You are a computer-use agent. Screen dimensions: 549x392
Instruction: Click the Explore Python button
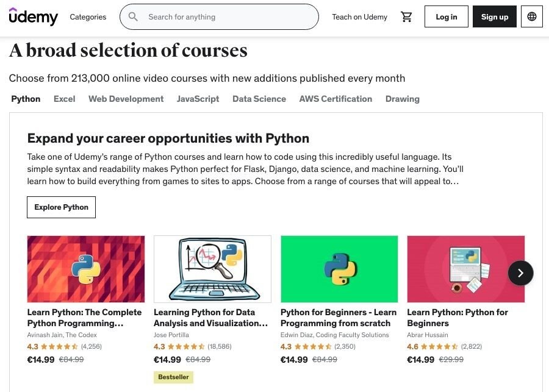point(61,207)
